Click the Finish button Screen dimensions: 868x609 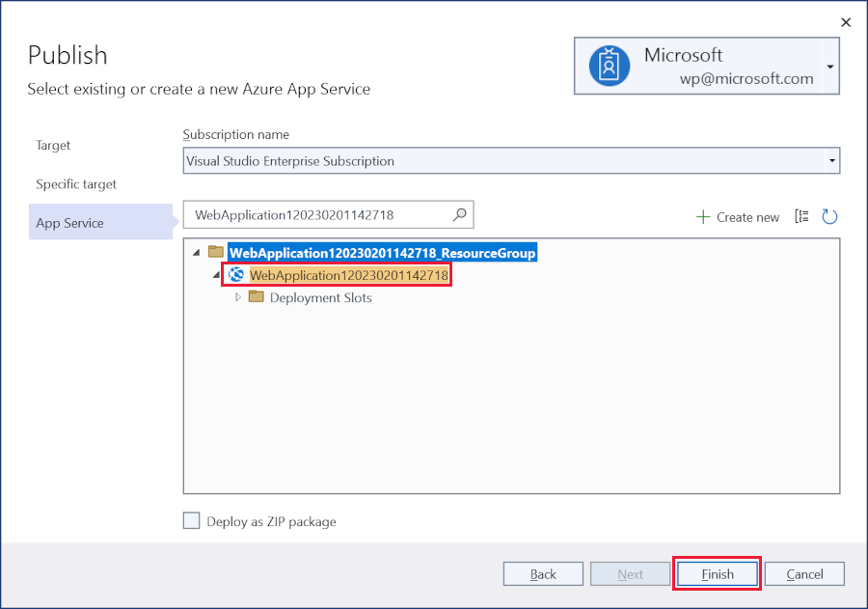coord(717,573)
